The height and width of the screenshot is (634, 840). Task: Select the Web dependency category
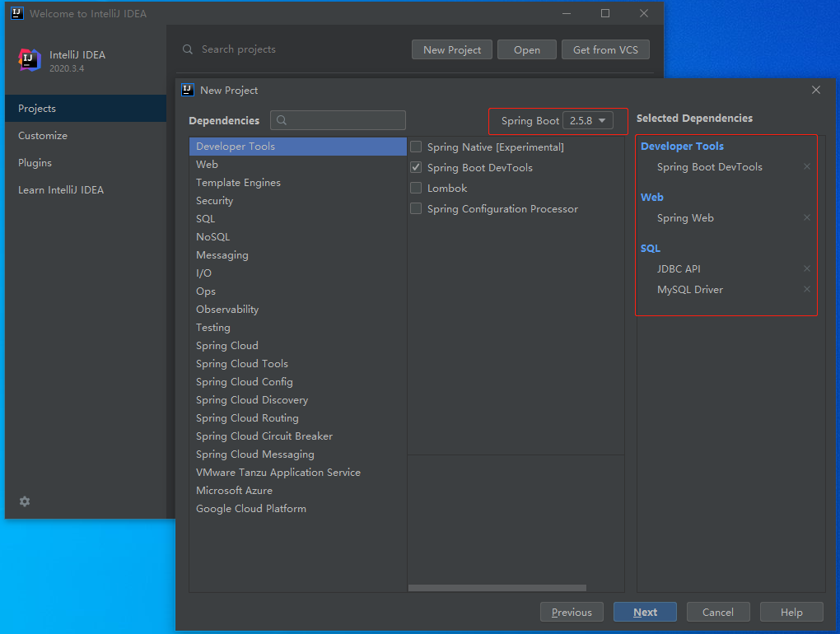click(298, 165)
